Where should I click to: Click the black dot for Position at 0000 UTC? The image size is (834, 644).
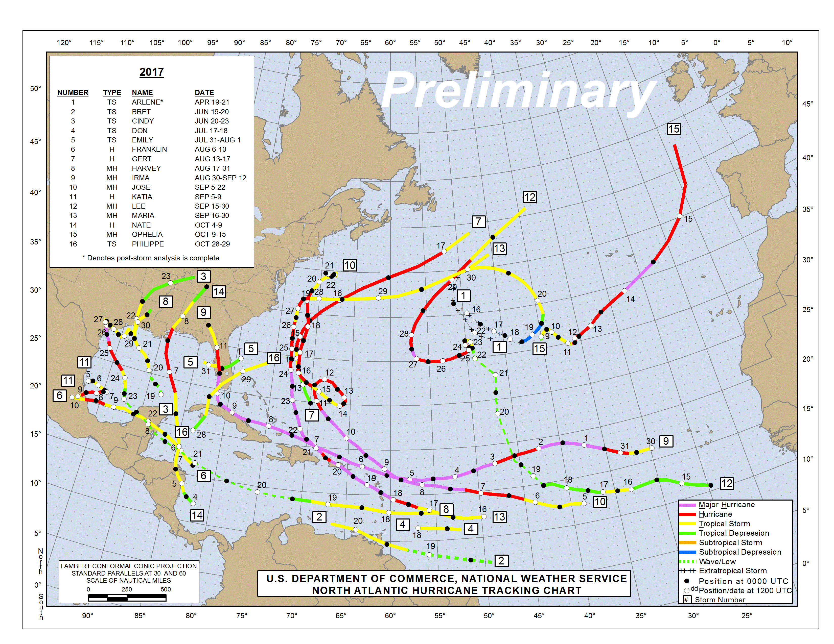[687, 581]
